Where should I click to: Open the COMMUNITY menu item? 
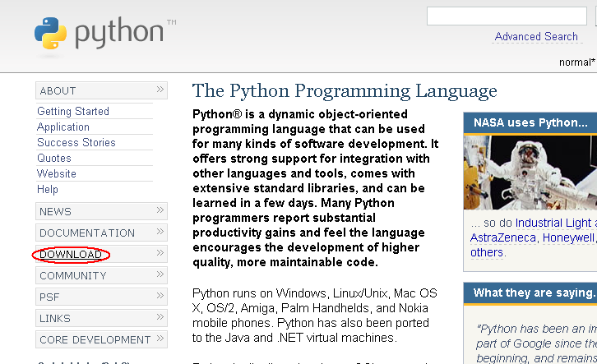73,276
